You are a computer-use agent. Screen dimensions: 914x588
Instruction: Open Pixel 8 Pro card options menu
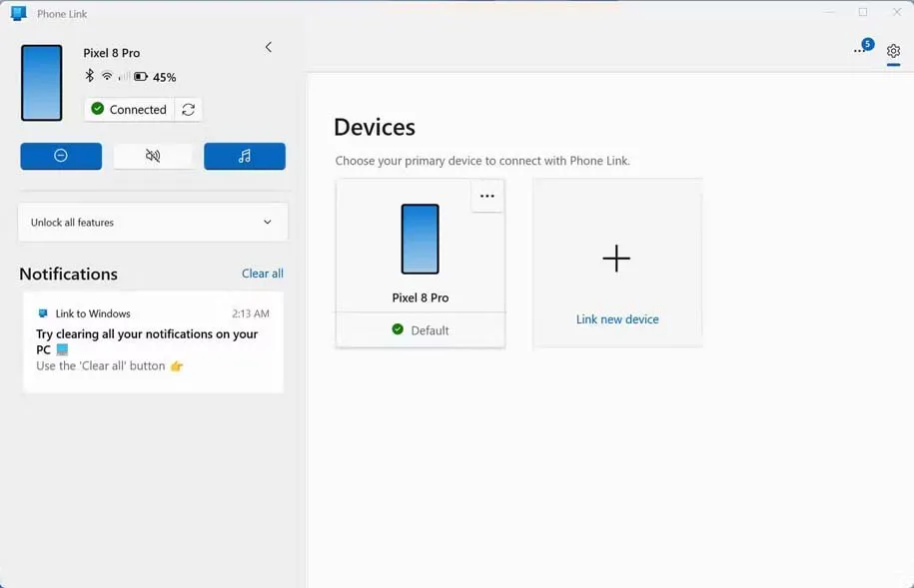point(486,197)
